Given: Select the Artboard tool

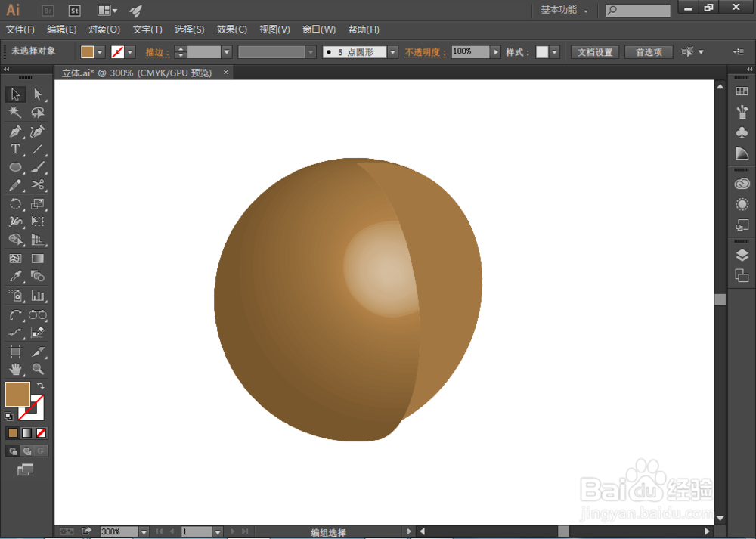Looking at the screenshot, I should (x=15, y=352).
